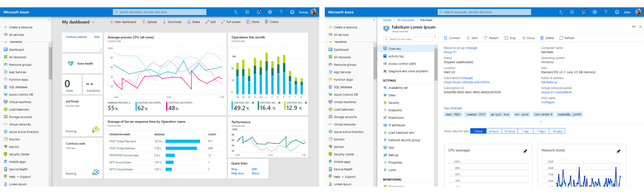Select the 1 day time range

click(x=525, y=131)
